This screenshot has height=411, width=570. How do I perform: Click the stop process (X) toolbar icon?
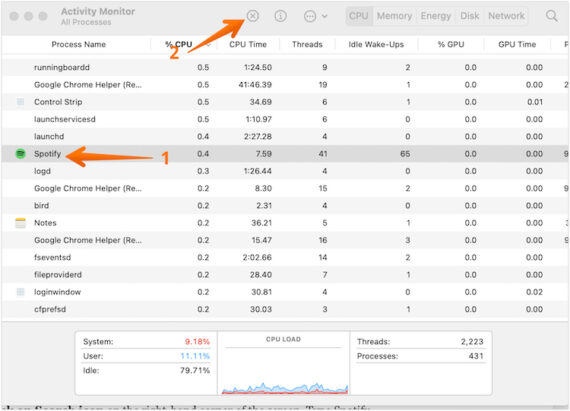[x=253, y=16]
